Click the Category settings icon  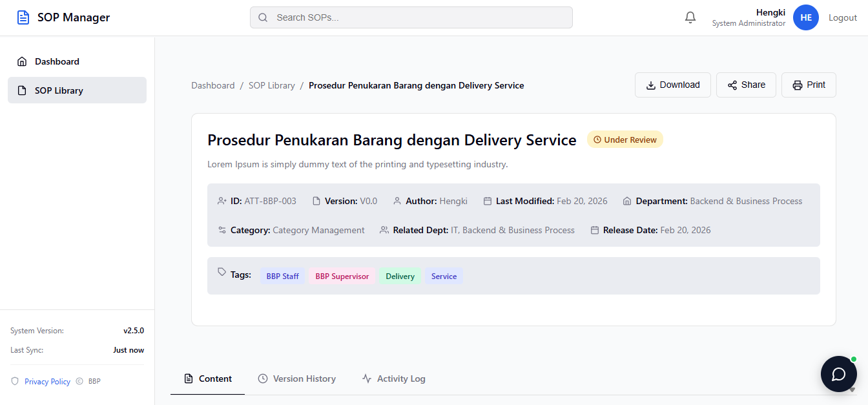222,230
